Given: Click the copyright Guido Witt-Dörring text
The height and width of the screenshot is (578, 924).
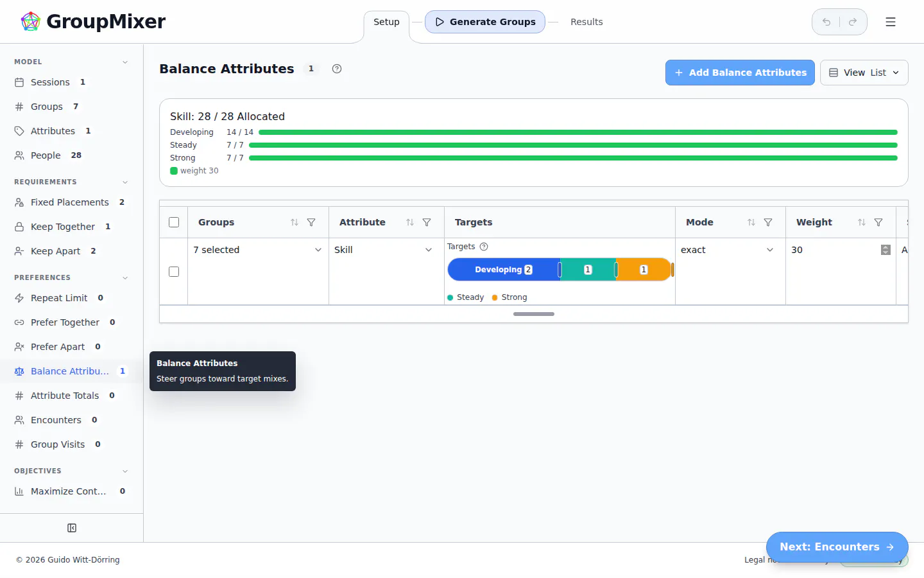Looking at the screenshot, I should pos(68,560).
